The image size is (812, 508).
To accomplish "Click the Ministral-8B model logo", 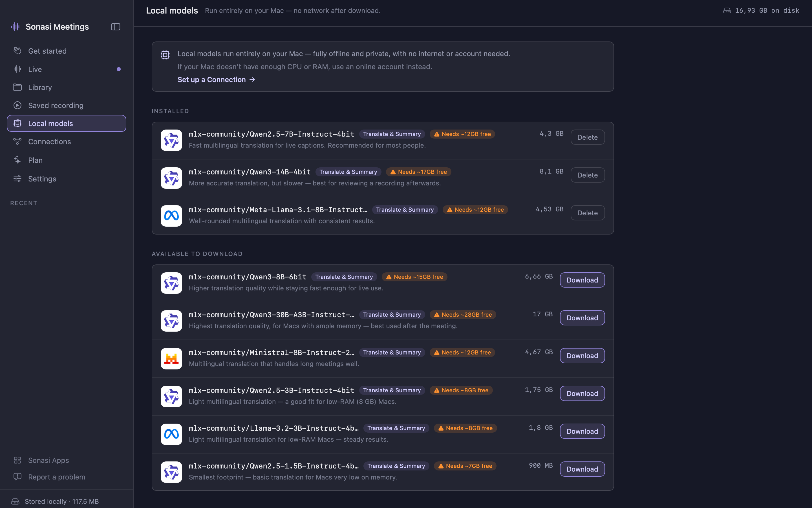I will click(171, 359).
